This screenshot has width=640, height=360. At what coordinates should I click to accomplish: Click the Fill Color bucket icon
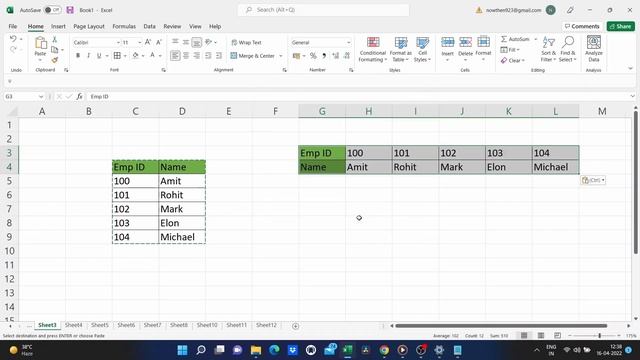(x=136, y=56)
